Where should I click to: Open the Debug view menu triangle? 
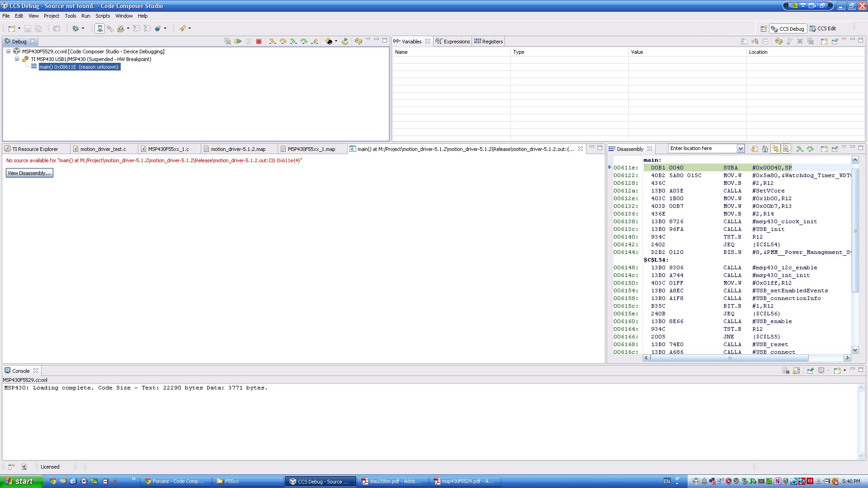pos(368,40)
